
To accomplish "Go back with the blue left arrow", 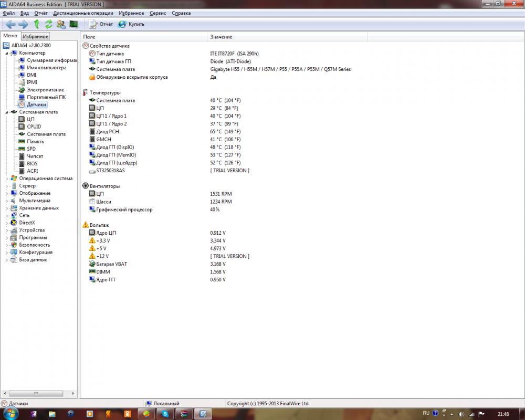I will [x=10, y=24].
